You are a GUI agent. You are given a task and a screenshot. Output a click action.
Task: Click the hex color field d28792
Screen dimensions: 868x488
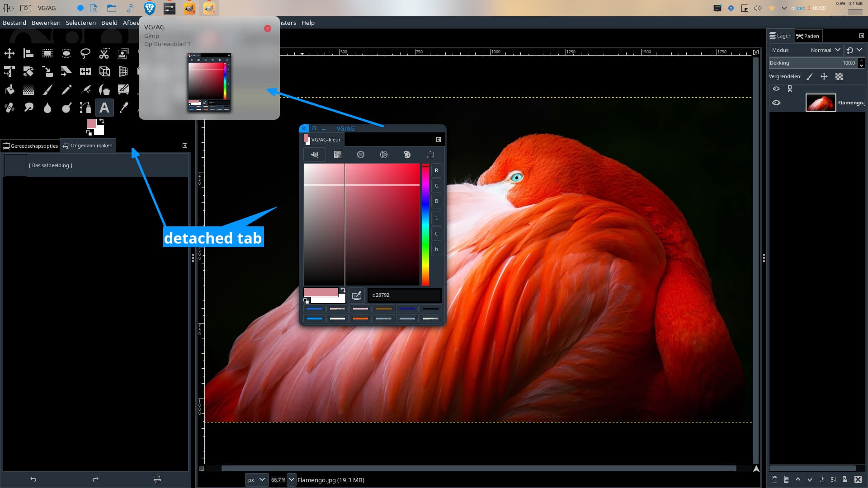pos(404,295)
